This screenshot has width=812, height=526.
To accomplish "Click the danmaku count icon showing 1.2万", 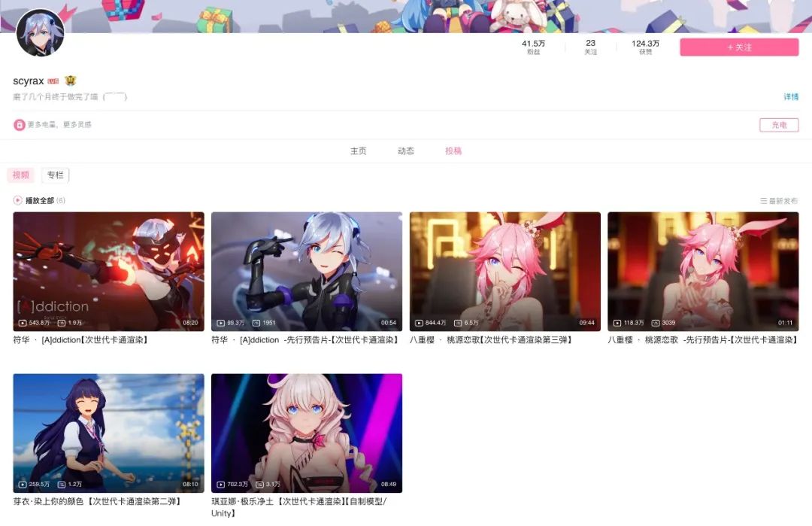I will pos(62,485).
